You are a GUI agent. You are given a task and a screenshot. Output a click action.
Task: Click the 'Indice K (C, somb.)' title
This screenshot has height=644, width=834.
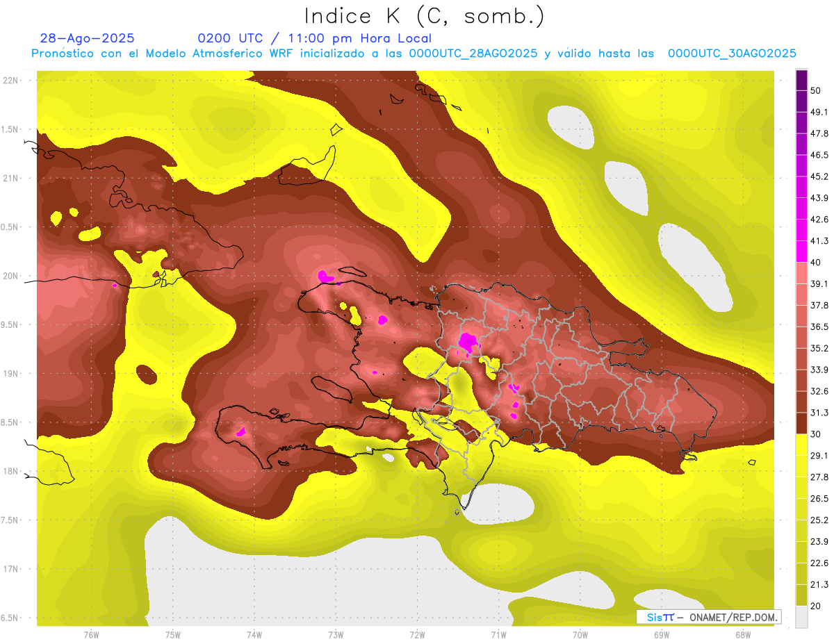[425, 15]
